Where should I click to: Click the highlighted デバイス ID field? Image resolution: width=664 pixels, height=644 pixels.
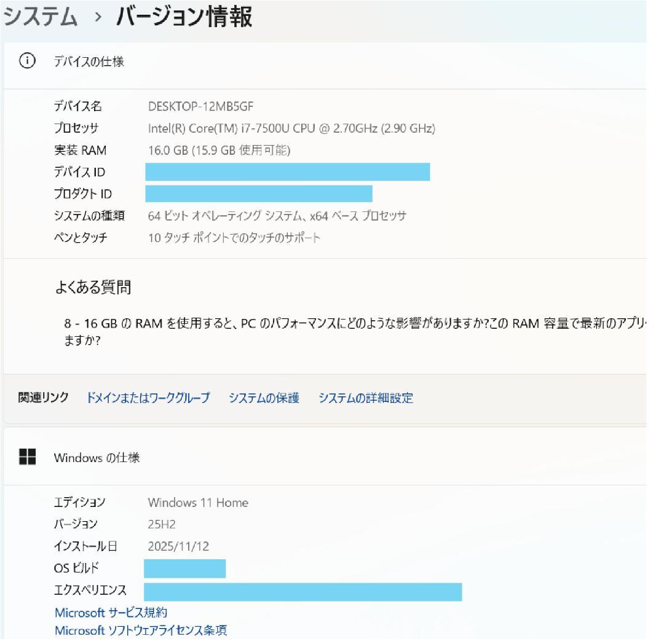tap(287, 172)
